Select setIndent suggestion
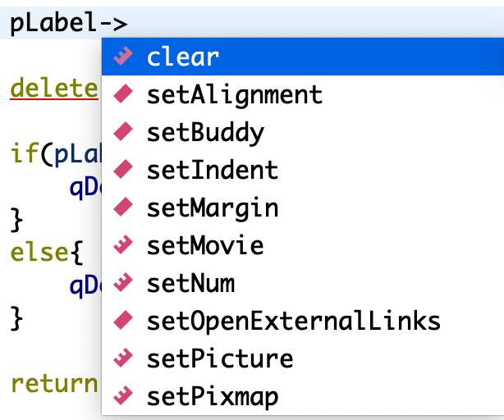This screenshot has width=504, height=420. [x=303, y=170]
